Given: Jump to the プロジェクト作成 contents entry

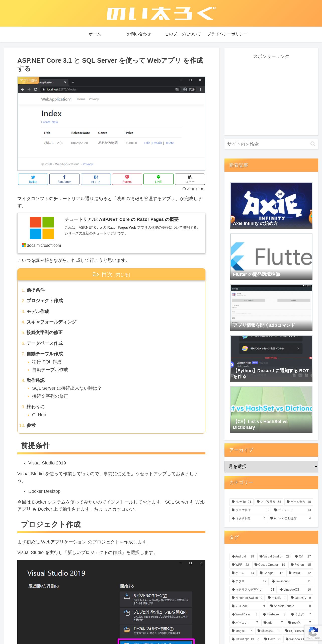Looking at the screenshot, I should click(x=45, y=301).
